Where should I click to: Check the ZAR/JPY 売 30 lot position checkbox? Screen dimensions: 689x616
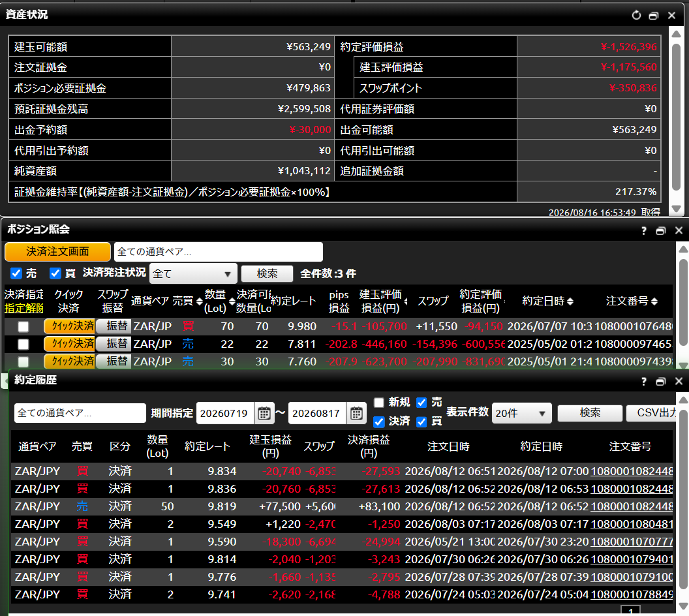23,362
